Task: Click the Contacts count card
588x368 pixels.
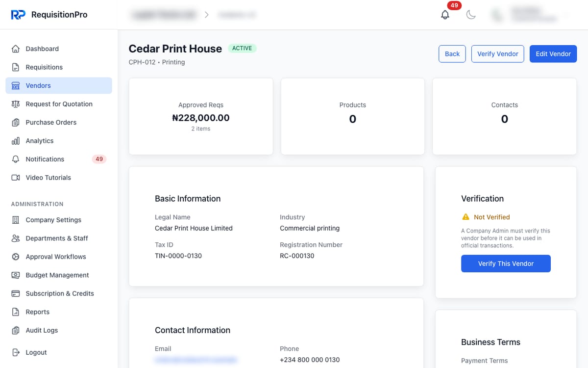Action: pos(505,117)
